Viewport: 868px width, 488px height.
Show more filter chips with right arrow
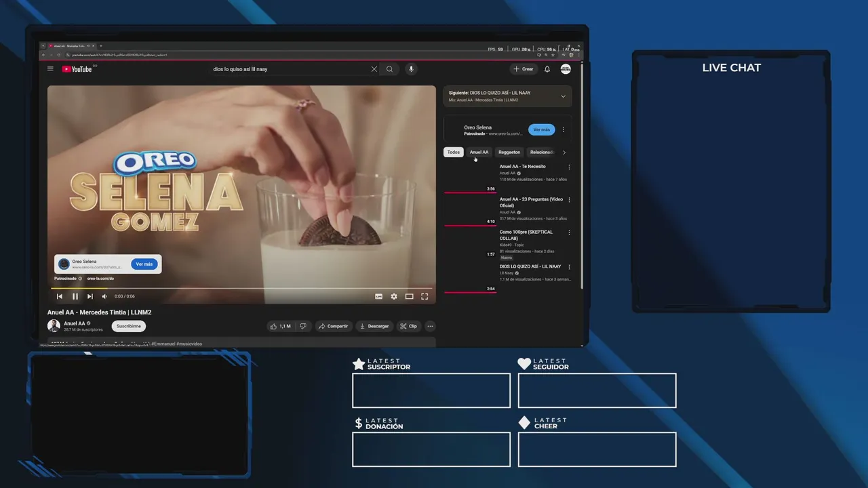[x=564, y=152]
